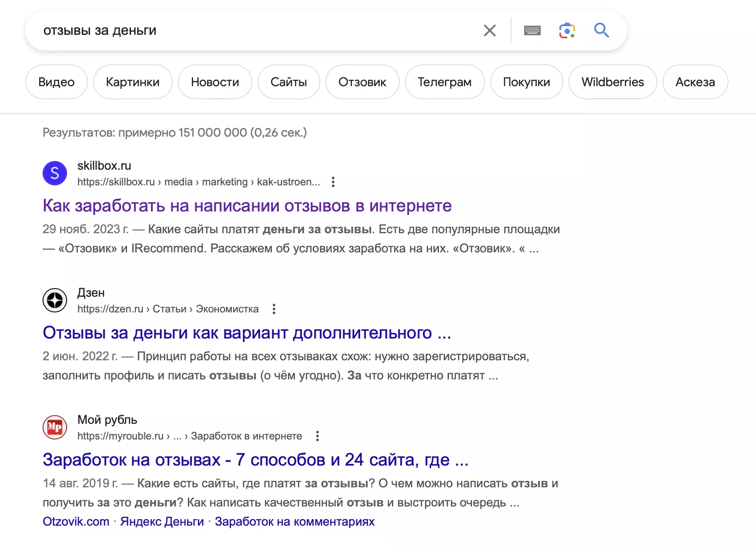The width and height of the screenshot is (756, 550).
Task: Click the Мой рубль site favicon
Action: [55, 427]
